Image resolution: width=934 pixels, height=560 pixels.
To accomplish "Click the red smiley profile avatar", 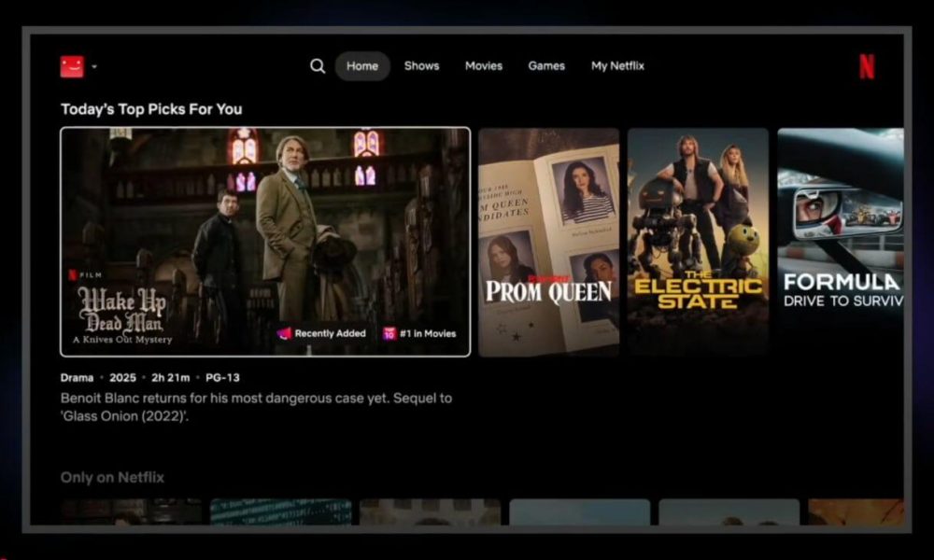I will (x=72, y=66).
